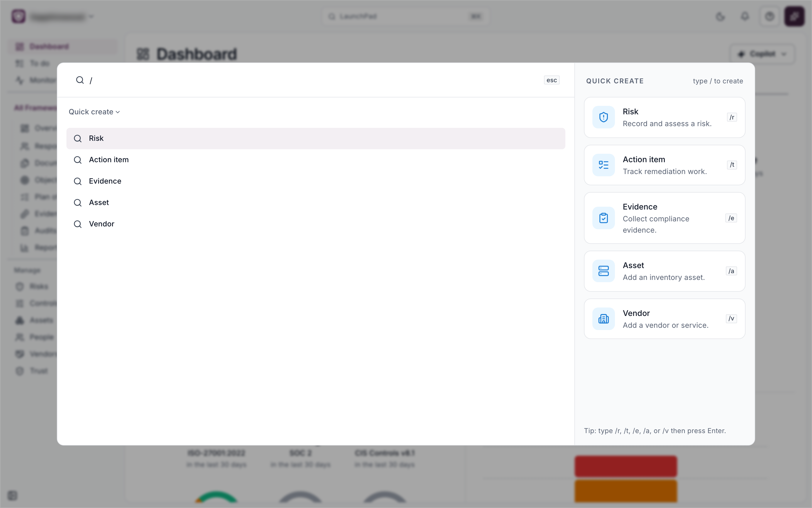Click the Risk shield icon in Quick Create

(x=603, y=117)
